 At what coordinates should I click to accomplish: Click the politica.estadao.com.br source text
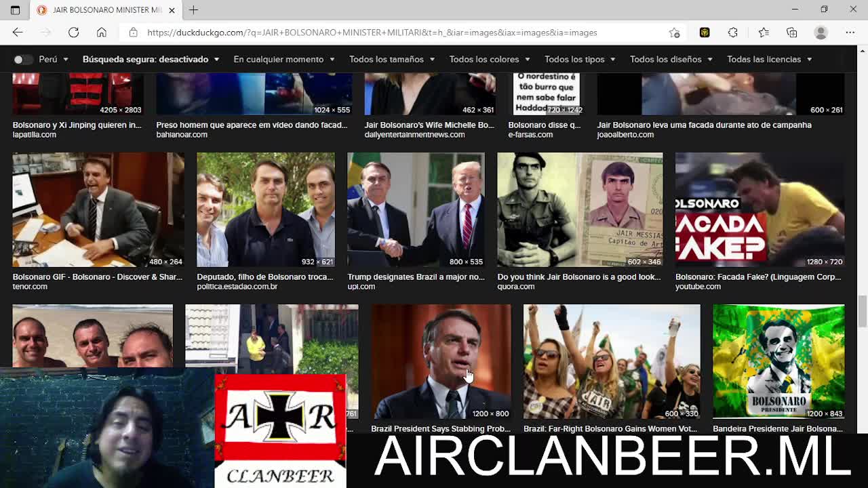tap(237, 286)
